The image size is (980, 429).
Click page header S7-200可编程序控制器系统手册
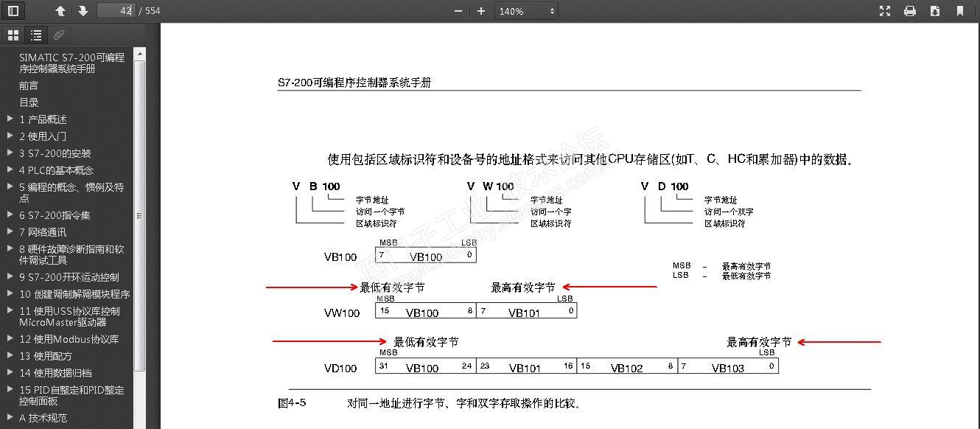354,83
